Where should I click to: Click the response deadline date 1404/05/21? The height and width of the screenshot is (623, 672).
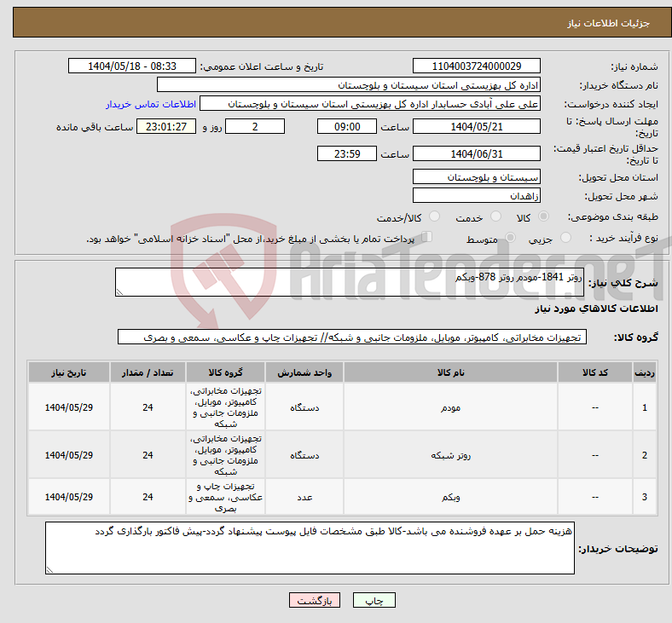(476, 127)
